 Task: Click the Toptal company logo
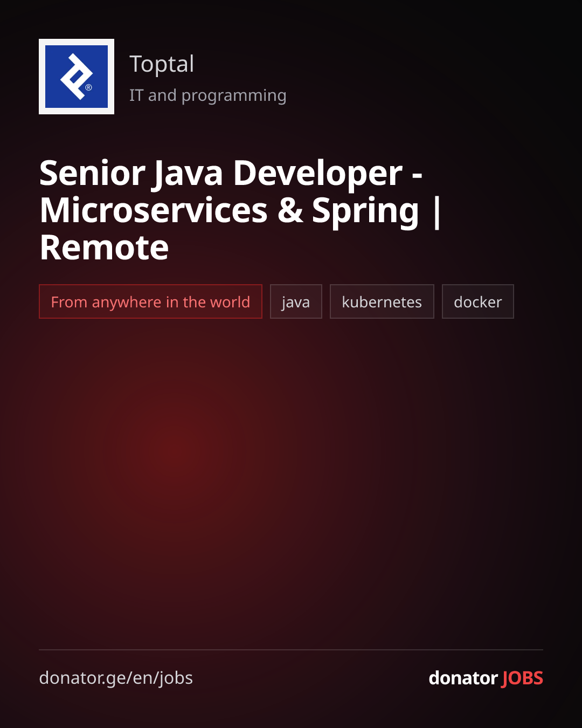[x=77, y=77]
